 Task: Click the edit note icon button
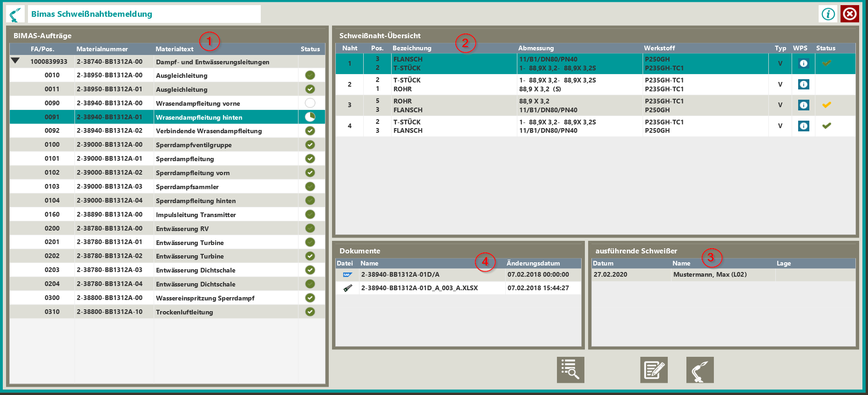tap(654, 370)
